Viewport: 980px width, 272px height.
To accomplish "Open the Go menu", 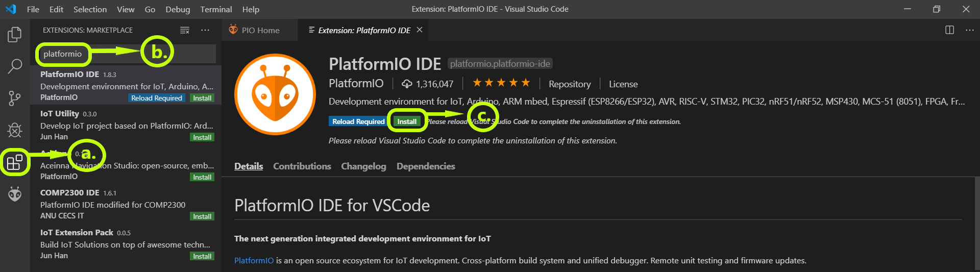I will [x=150, y=9].
